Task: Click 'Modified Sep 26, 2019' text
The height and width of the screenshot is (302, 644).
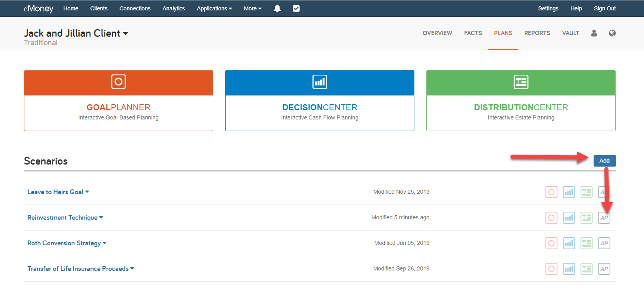Action: (401, 269)
